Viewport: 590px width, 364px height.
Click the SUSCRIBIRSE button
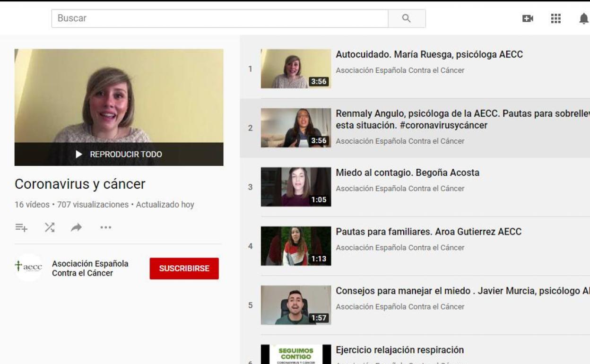[184, 268]
